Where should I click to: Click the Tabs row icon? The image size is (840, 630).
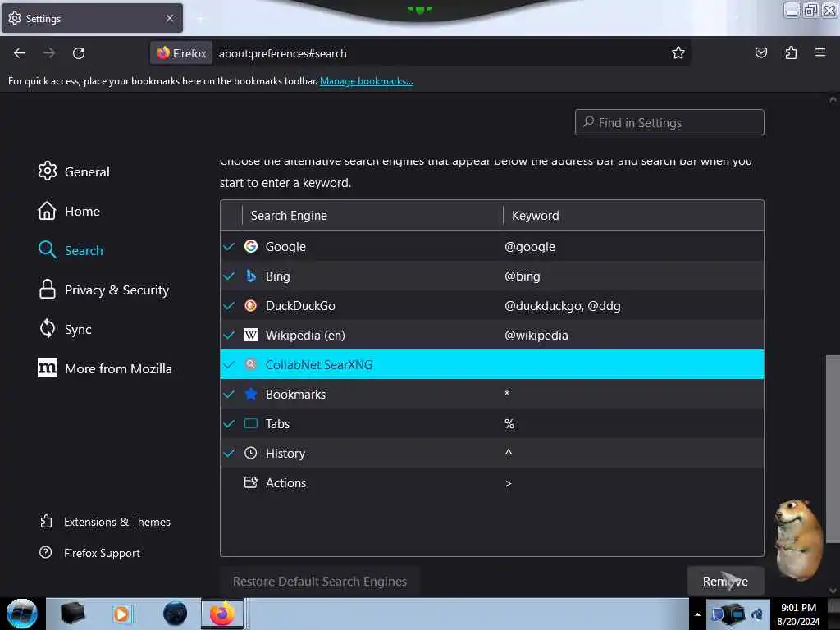pyautogui.click(x=251, y=423)
